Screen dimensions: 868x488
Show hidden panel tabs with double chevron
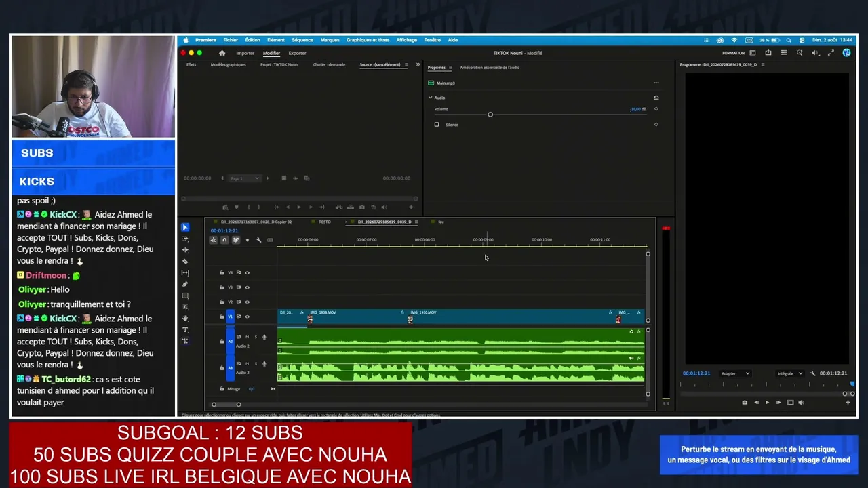pyautogui.click(x=418, y=64)
